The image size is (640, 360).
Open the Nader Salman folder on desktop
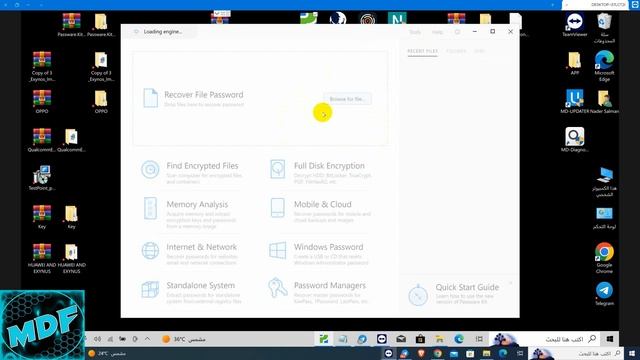[x=604, y=101]
